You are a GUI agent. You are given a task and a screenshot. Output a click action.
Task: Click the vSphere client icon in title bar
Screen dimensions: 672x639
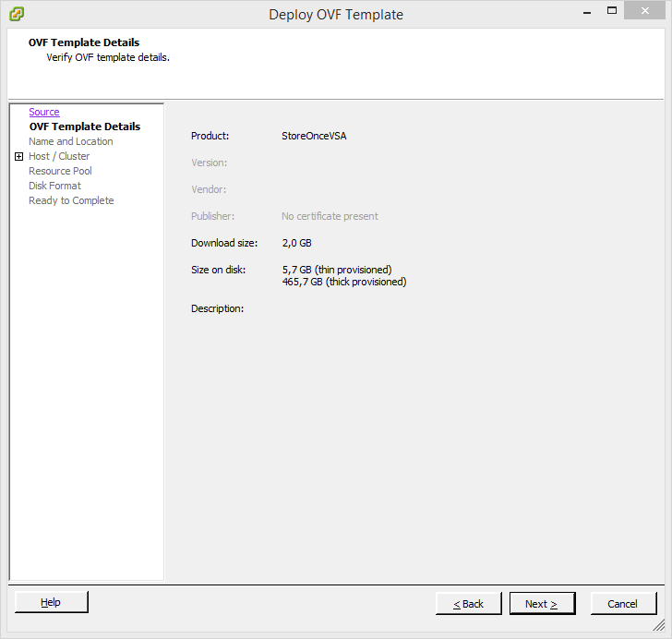click(16, 14)
